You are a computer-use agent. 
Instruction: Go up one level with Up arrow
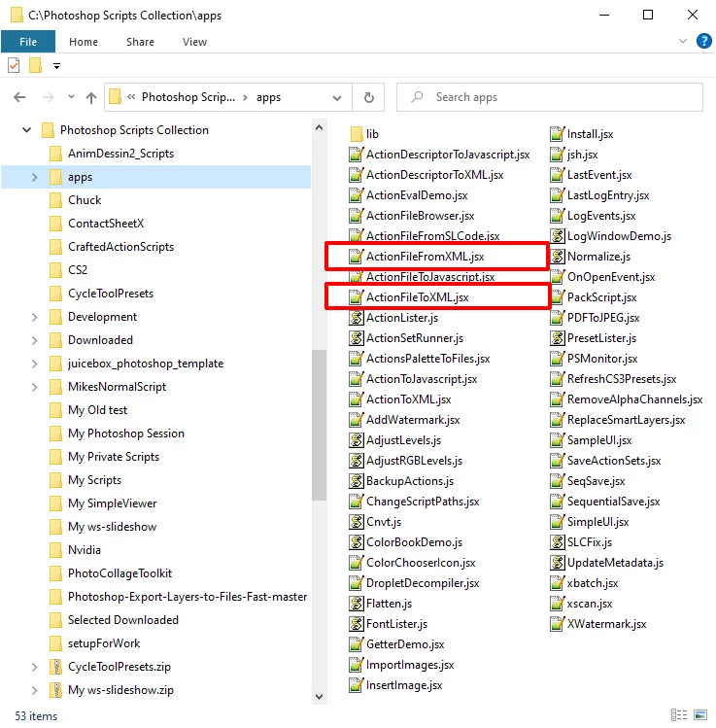point(91,97)
